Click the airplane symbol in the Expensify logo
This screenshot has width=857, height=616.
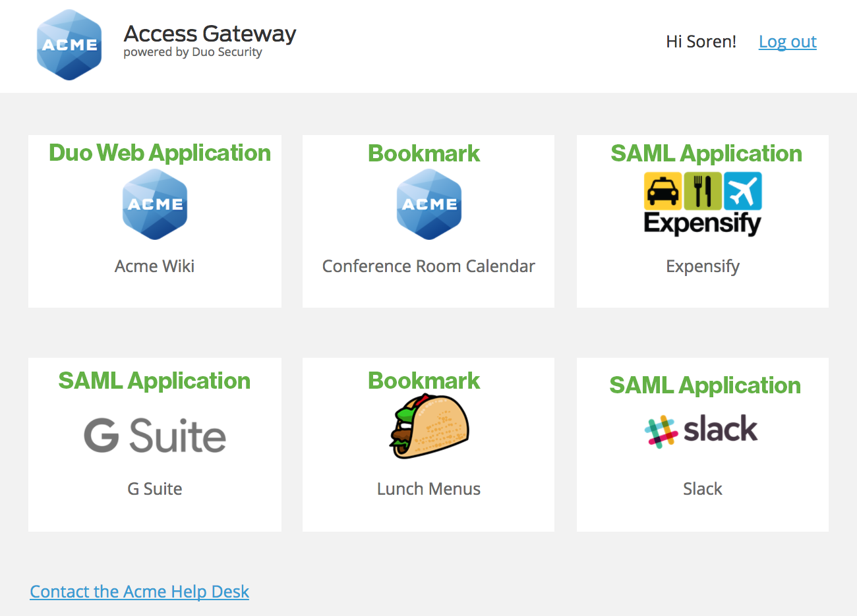pyautogui.click(x=744, y=190)
